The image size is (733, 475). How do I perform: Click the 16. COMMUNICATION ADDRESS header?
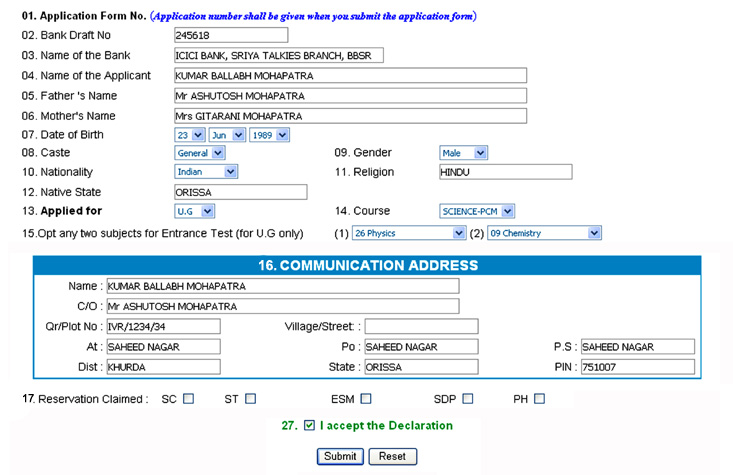coord(367,266)
